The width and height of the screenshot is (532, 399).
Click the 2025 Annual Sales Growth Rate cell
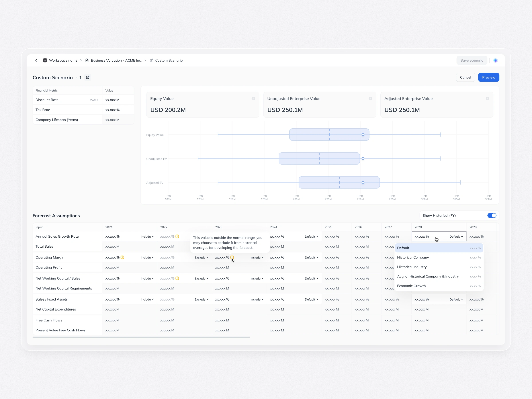(x=336, y=237)
